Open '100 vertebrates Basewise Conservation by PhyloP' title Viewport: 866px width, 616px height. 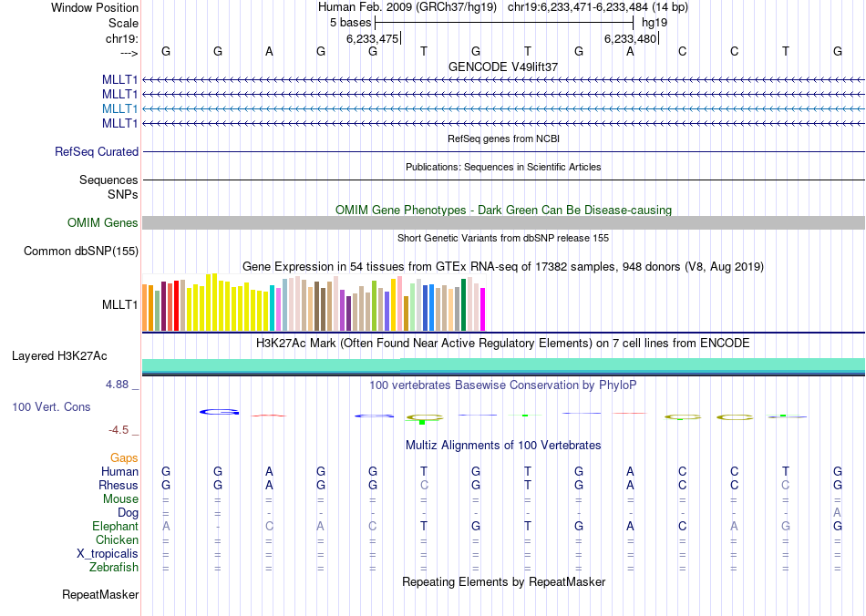[503, 385]
